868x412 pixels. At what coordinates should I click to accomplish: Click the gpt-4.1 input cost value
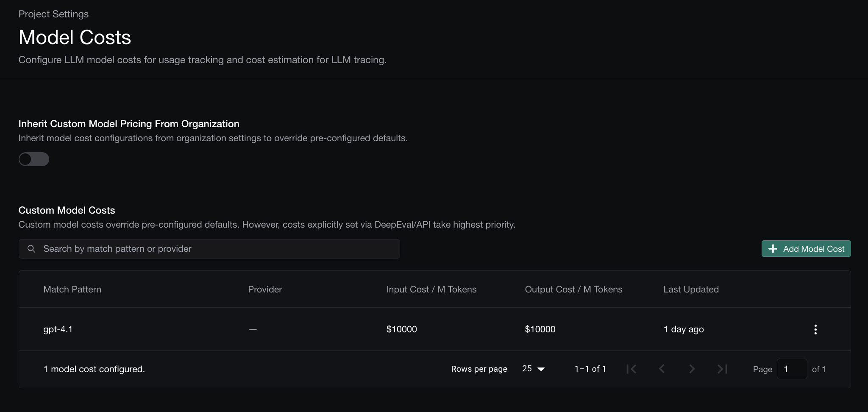[401, 329]
